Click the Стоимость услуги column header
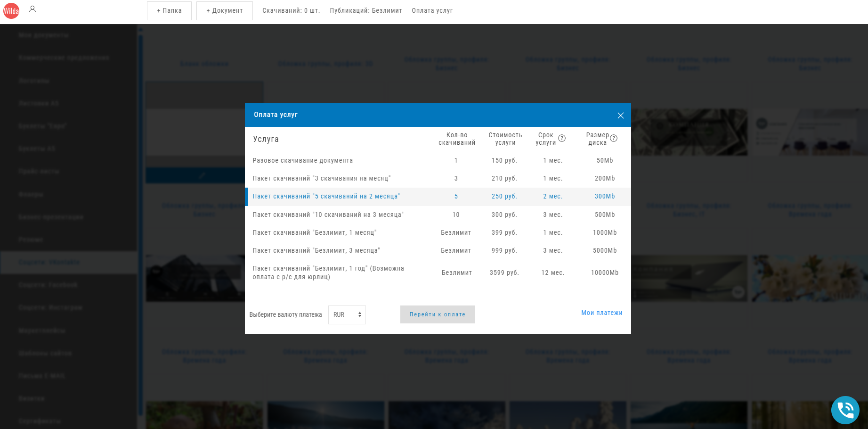 (x=505, y=139)
